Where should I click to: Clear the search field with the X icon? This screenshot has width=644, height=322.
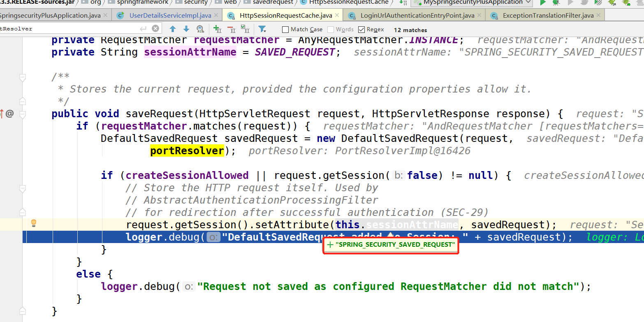pyautogui.click(x=155, y=28)
